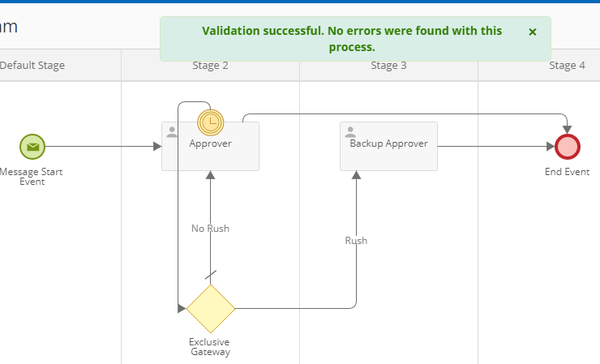Screen dimensions: 600x364
Task: Select the yellow Exclusive Gateway diamond
Action: pyautogui.click(x=211, y=309)
